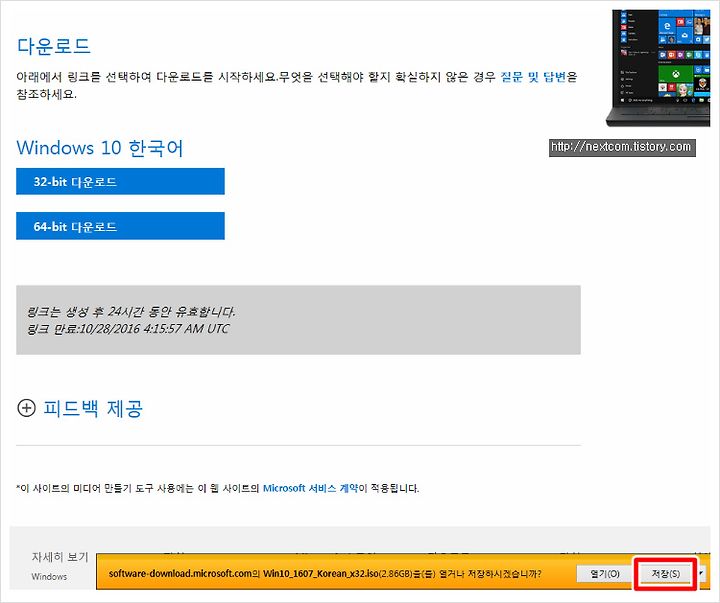Click the 자세히 보기 footer text
720x603 pixels.
[x=60, y=557]
